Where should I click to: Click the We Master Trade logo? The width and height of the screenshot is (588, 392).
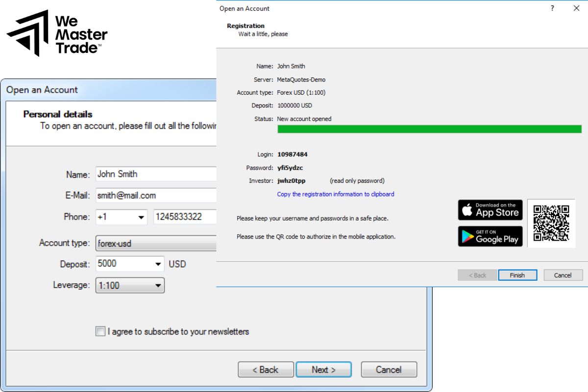click(56, 33)
